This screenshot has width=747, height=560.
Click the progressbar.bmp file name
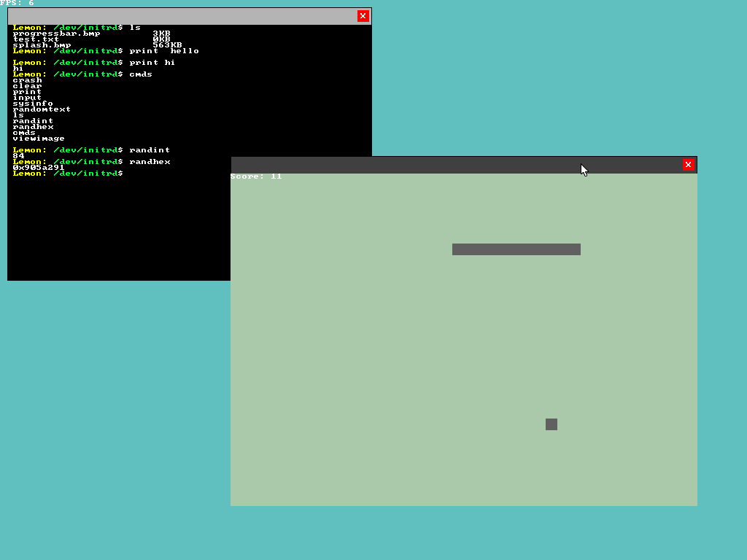56,34
